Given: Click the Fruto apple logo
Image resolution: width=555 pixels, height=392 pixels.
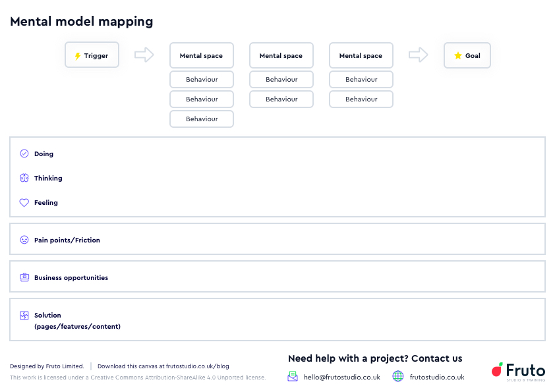Looking at the screenshot, I should 498,371.
